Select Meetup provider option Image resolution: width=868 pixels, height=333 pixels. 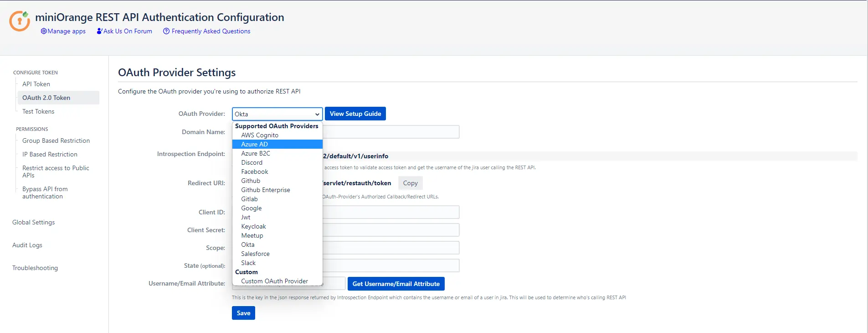click(277, 235)
